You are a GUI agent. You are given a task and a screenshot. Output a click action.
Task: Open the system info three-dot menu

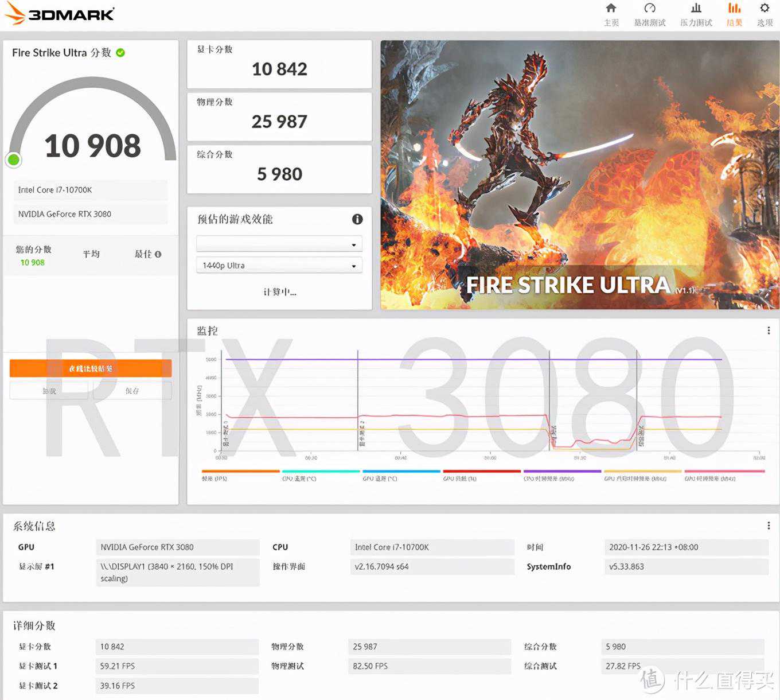tap(769, 526)
